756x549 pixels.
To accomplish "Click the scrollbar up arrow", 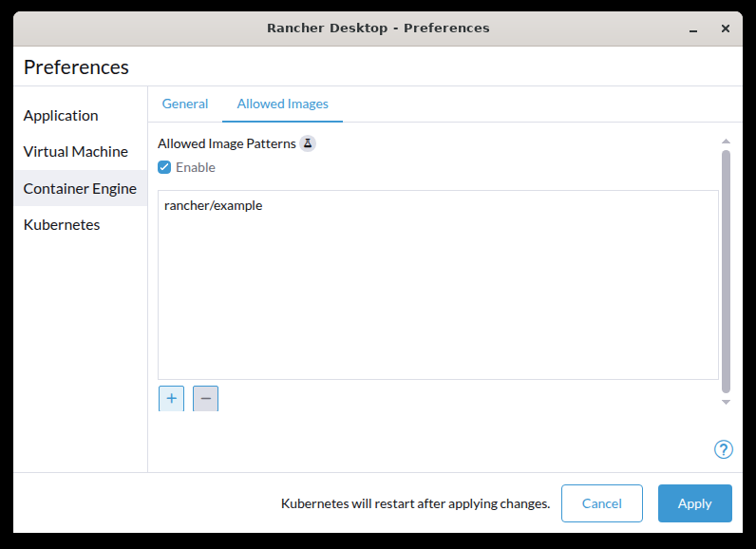I will click(726, 142).
